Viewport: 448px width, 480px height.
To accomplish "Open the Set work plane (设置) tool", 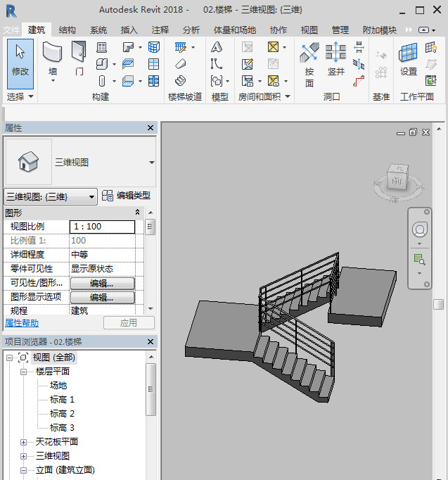I will tap(408, 59).
